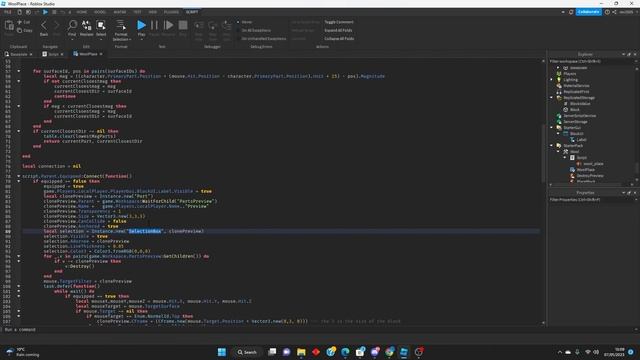
Task: Click the taskbar Search box
Action: coord(247,352)
